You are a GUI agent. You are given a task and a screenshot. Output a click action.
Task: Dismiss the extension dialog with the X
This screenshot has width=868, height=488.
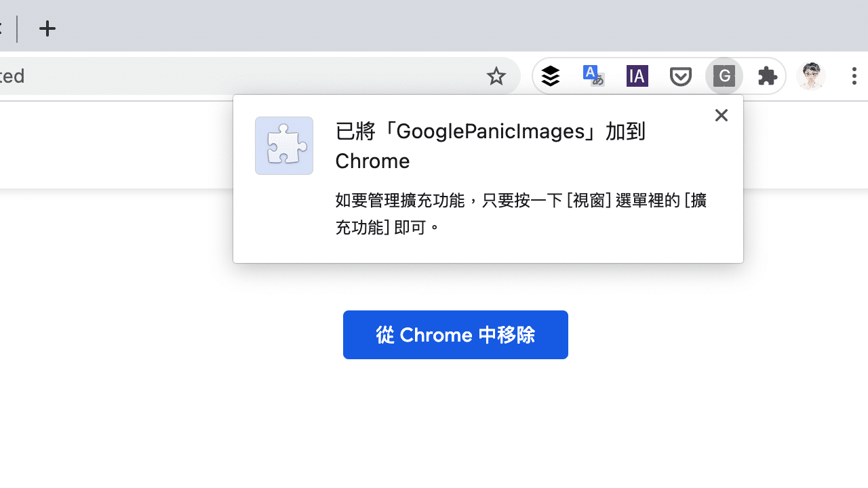tap(721, 115)
